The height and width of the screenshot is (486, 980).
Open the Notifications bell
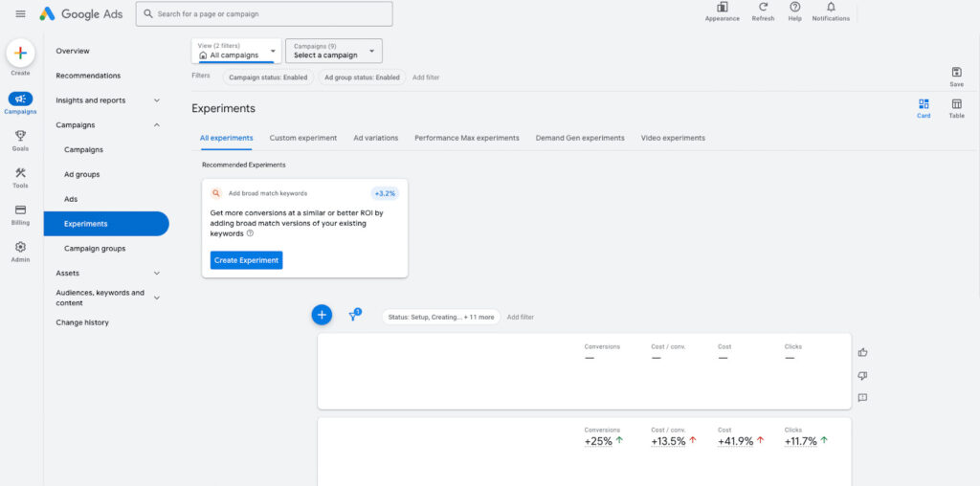tap(830, 8)
